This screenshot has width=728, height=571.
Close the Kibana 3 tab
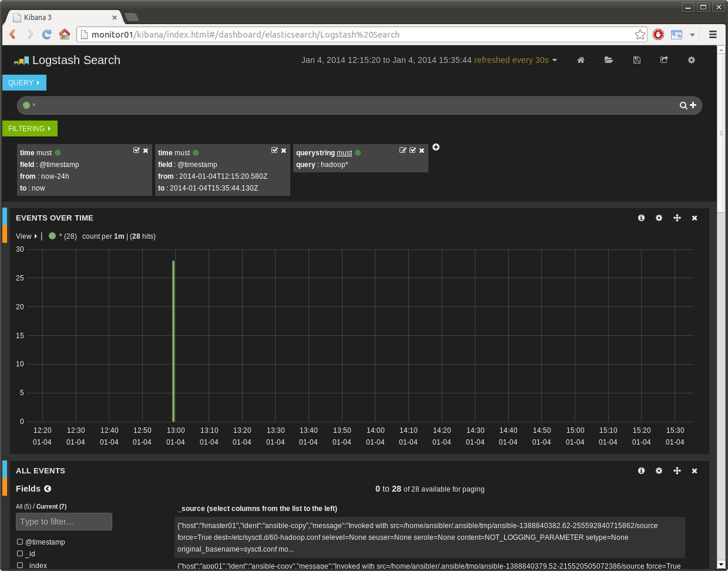point(115,18)
